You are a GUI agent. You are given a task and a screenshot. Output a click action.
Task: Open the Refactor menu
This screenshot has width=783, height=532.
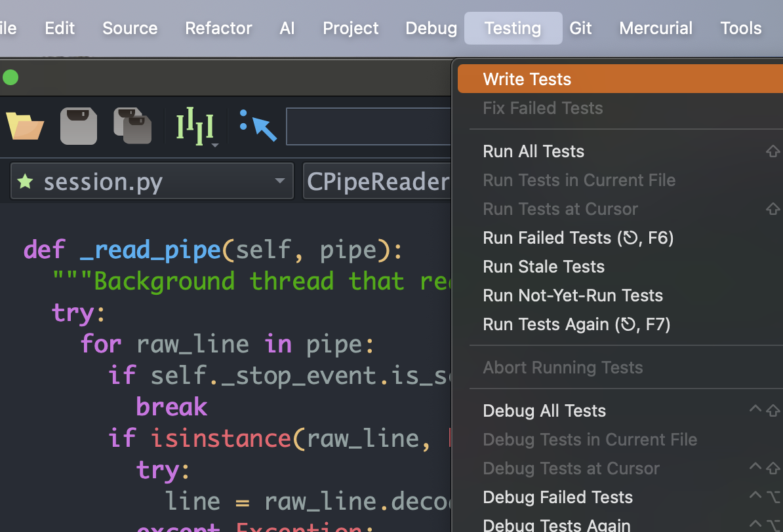[x=218, y=28]
